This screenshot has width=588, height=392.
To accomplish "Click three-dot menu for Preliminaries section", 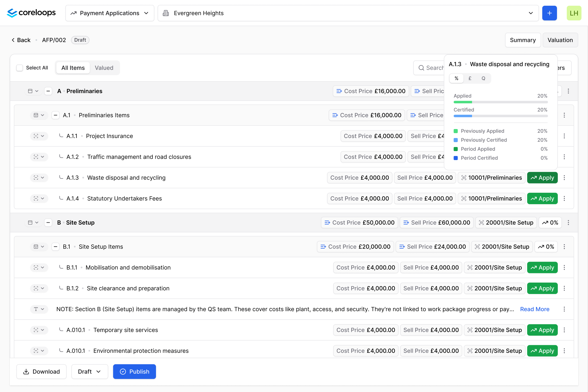I will click(568, 91).
